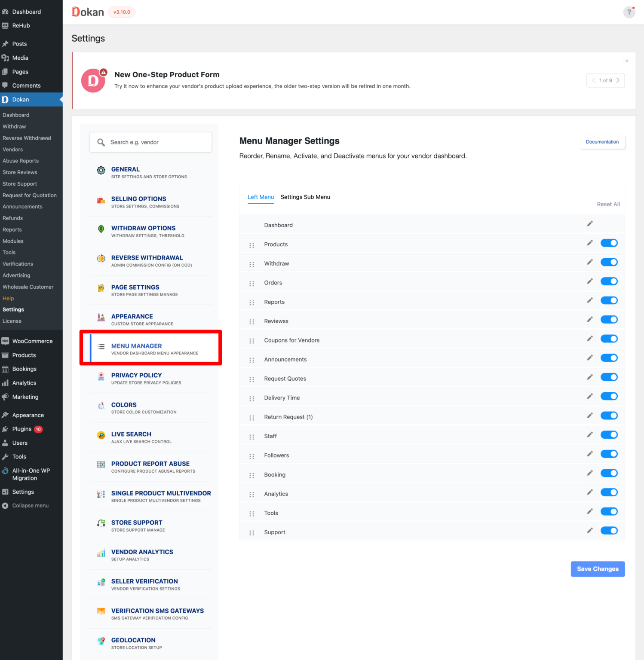This screenshot has width=644, height=660.
Task: Disable the Products menu toggle
Action: 609,243
